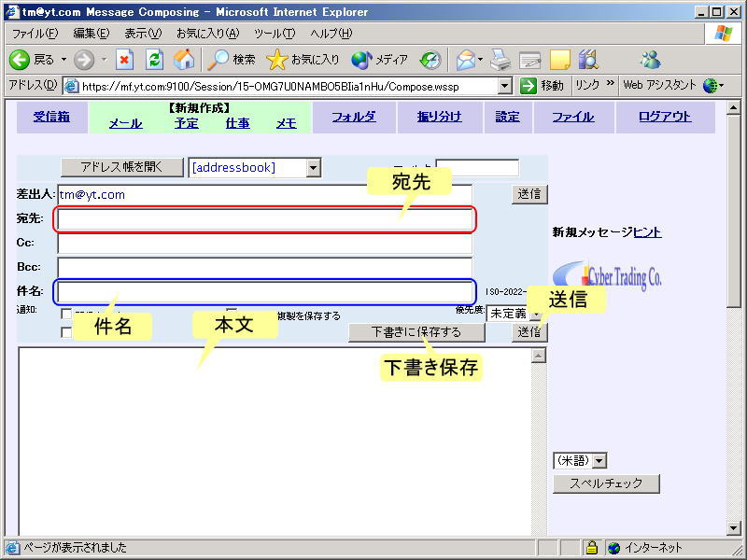747x560 pixels.
Task: Open the ツール(T) menu
Action: pos(275,34)
